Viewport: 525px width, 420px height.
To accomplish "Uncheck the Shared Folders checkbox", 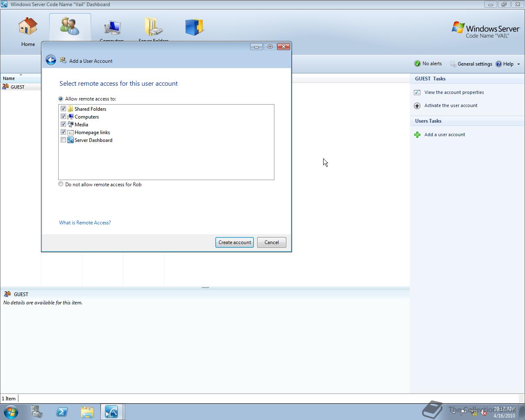I will point(63,109).
